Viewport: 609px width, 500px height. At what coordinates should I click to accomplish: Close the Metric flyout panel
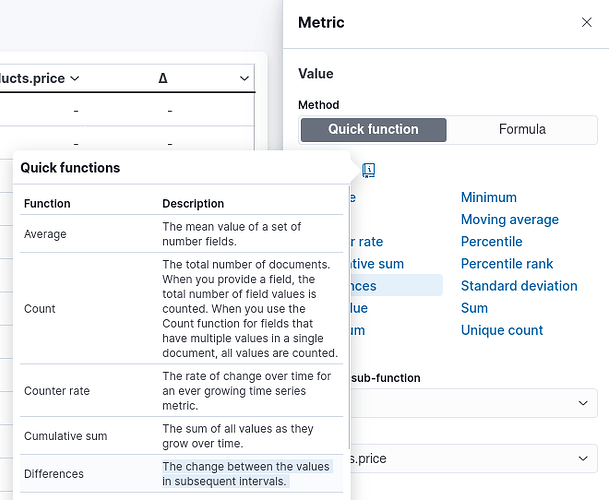click(586, 22)
